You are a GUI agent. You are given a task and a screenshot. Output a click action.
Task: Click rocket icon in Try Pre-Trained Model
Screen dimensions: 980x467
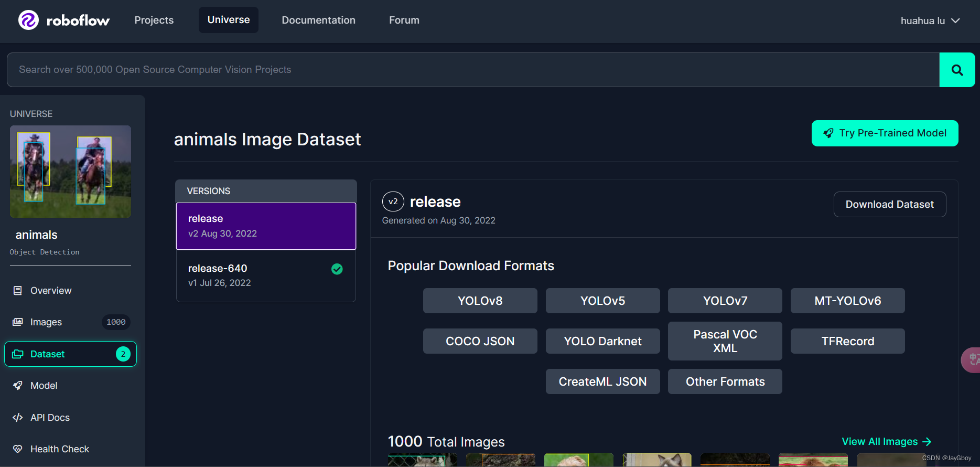[828, 133]
